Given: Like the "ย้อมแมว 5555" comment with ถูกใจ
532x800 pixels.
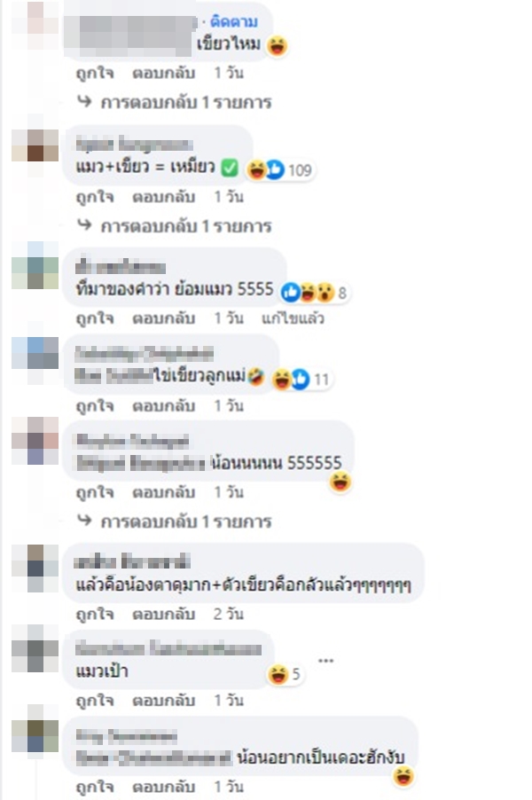Looking at the screenshot, I should [x=95, y=319].
